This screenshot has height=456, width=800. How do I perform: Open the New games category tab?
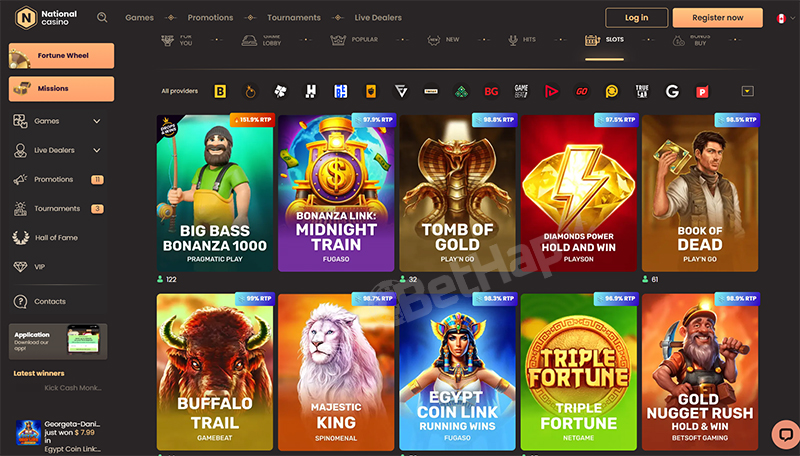coord(443,40)
